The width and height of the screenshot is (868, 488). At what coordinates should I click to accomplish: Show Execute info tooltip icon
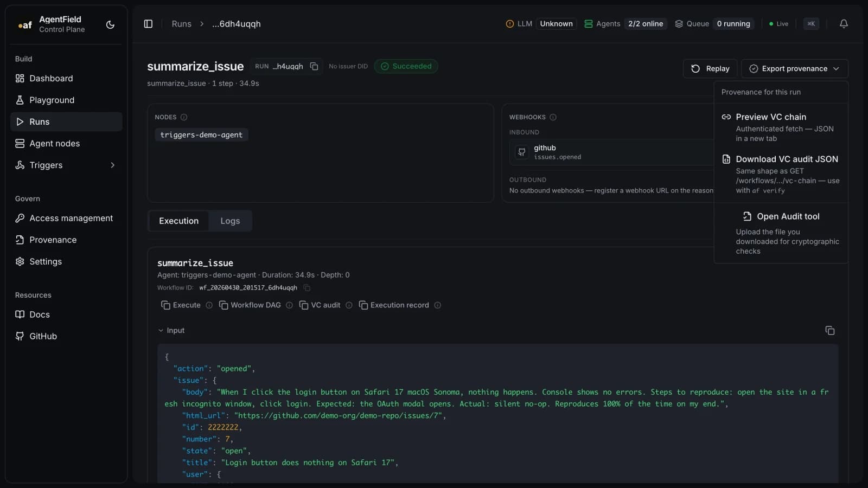[209, 305]
